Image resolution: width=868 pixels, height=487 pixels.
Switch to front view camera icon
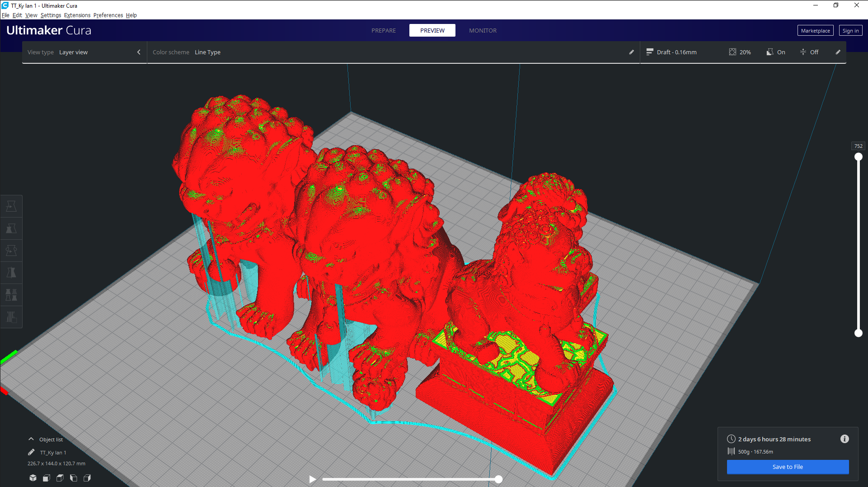tap(47, 478)
